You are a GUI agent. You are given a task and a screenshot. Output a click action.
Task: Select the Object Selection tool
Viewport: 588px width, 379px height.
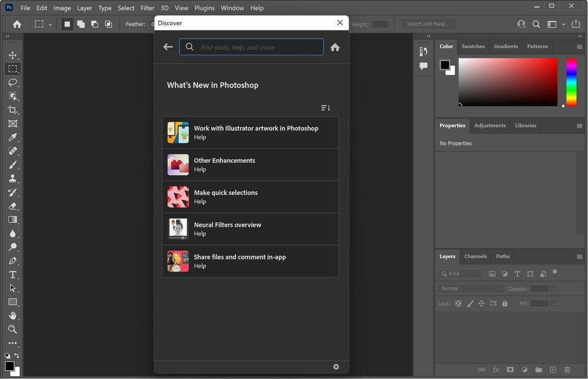click(13, 96)
